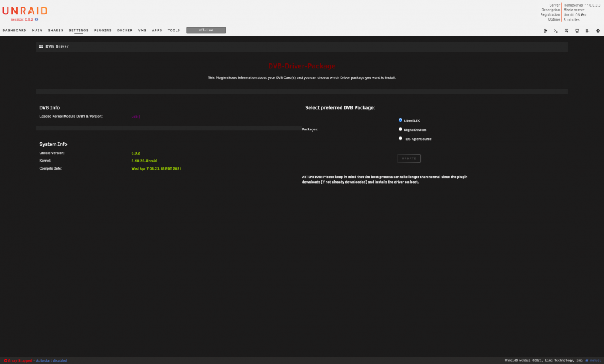Image resolution: width=604 pixels, height=364 pixels.
Task: Click the HomeServer 10.0.0.3 server text
Action: (582, 5)
